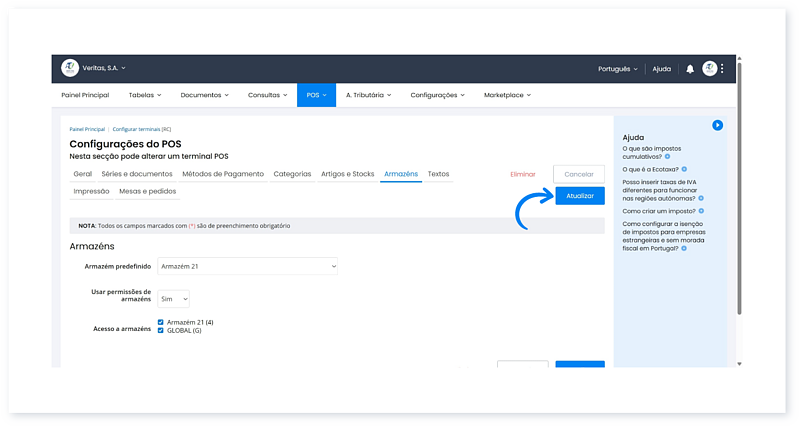Click the page vertical scrollbar
This screenshot has width=800, height=427.
tap(739, 189)
